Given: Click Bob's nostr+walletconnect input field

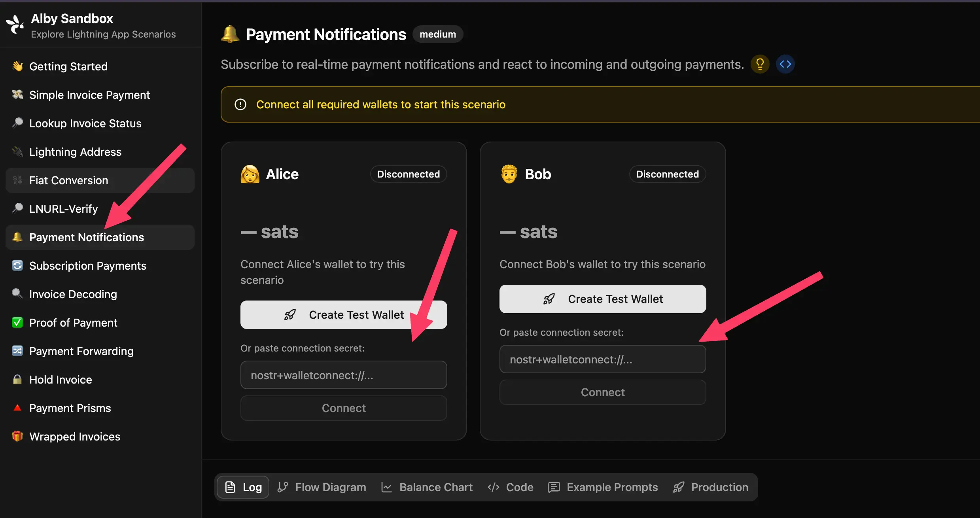Looking at the screenshot, I should (x=602, y=359).
